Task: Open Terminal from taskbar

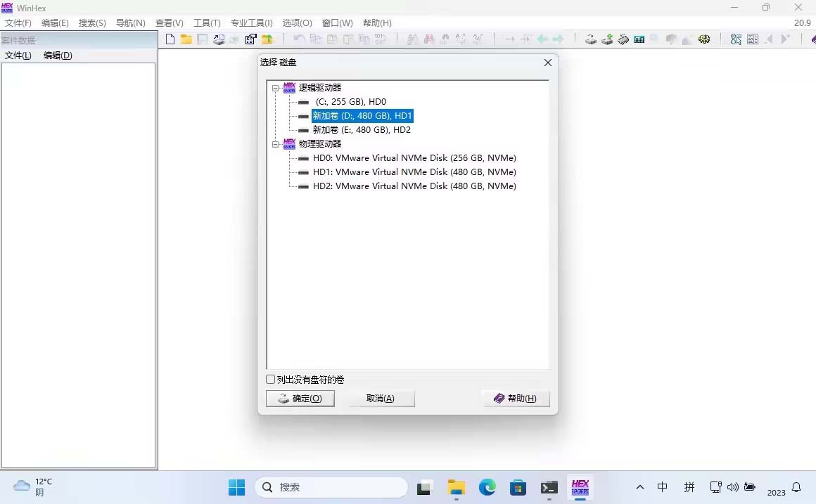Action: tap(549, 487)
